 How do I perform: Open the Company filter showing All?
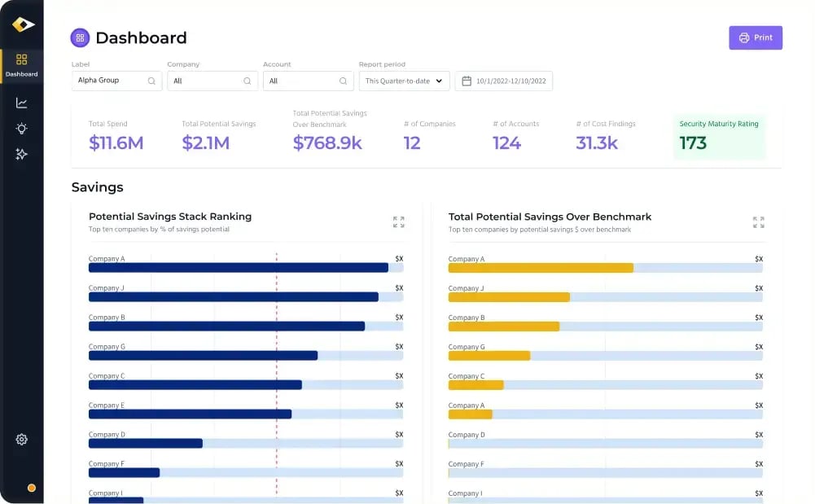coord(213,81)
